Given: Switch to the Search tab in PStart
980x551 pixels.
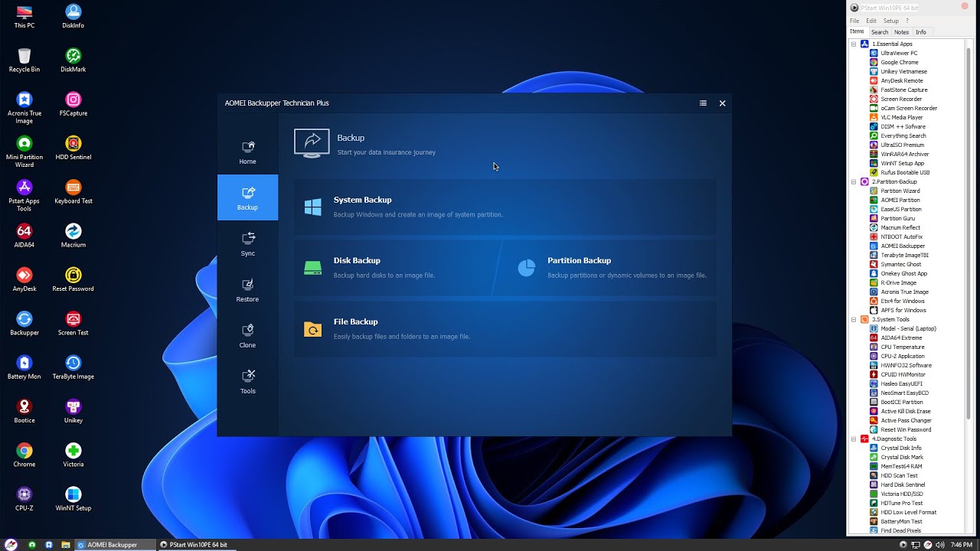Looking at the screenshot, I should pos(879,32).
